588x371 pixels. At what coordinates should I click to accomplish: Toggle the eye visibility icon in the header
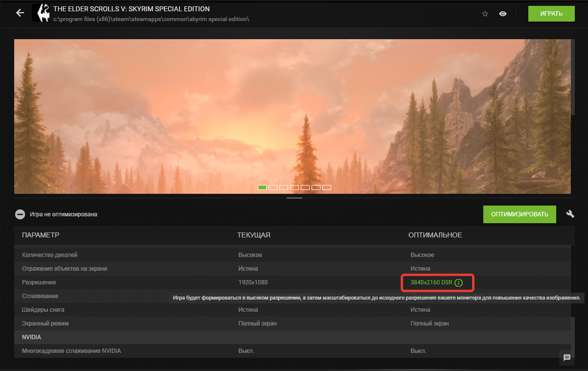502,14
